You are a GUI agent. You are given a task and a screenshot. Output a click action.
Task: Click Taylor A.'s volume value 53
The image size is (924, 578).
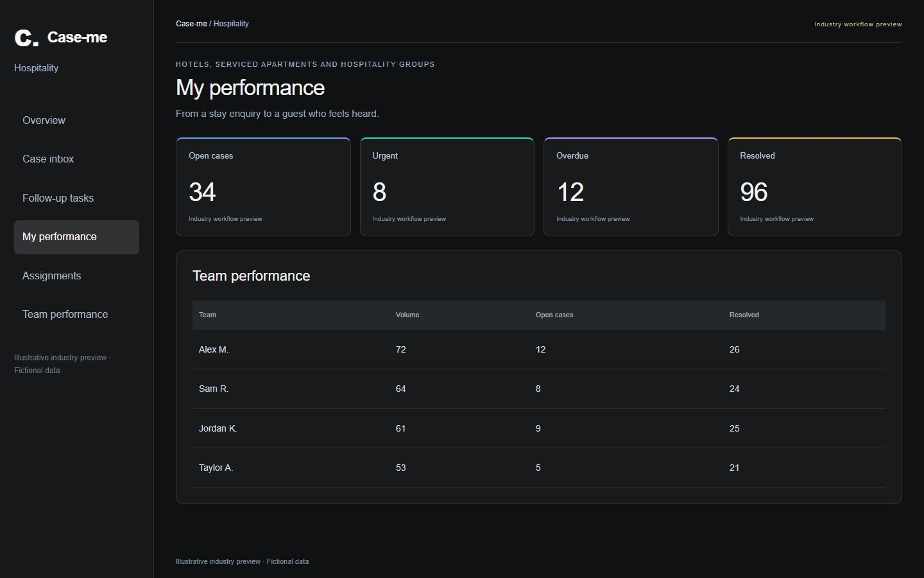[401, 468]
